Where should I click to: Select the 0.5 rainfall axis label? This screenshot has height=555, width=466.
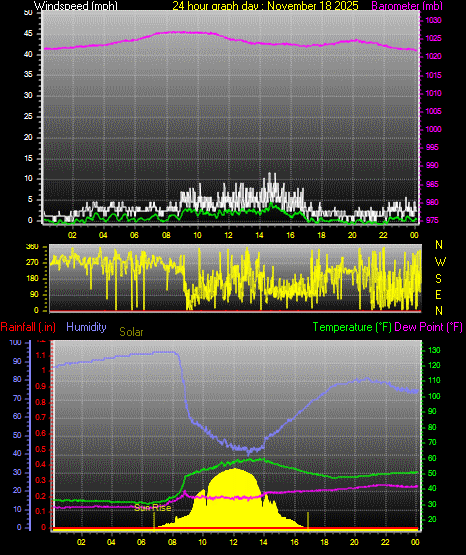(41, 449)
